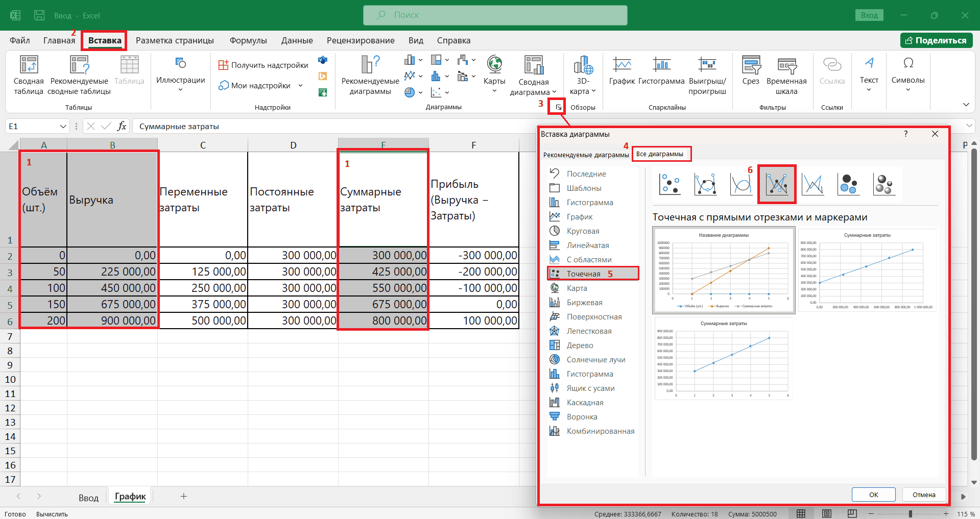Click the Поделиться share button
Screen dimensions: 980x519
(936, 40)
